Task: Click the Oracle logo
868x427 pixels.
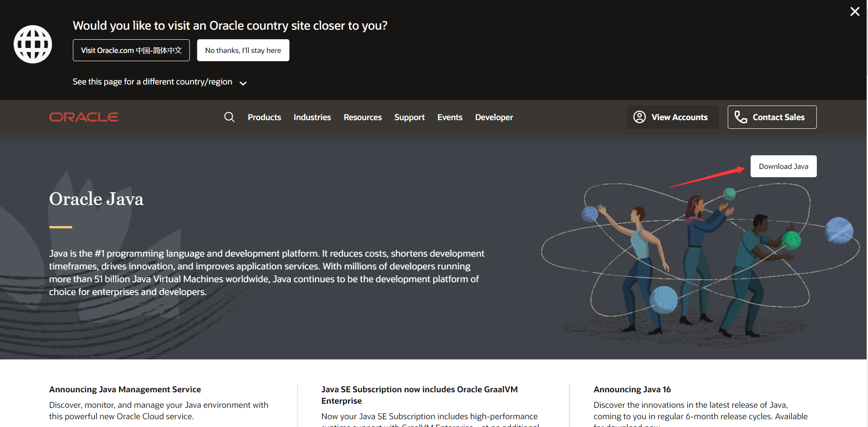Action: tap(84, 117)
